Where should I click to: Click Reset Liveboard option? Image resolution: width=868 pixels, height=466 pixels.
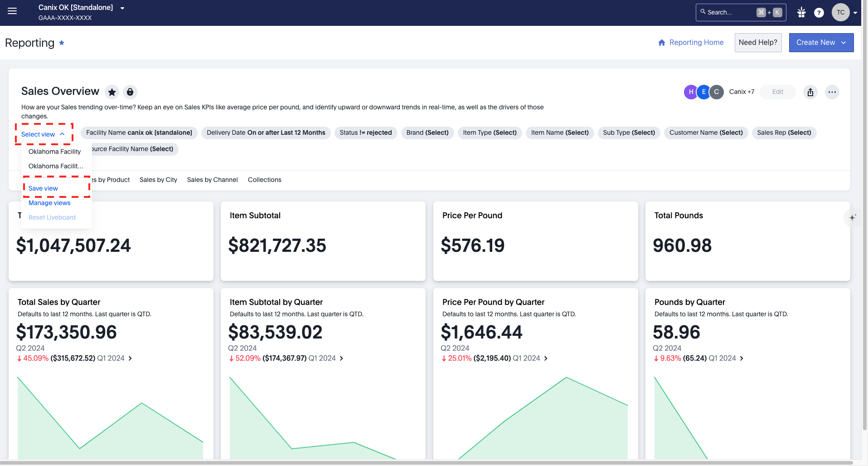click(x=56, y=217)
